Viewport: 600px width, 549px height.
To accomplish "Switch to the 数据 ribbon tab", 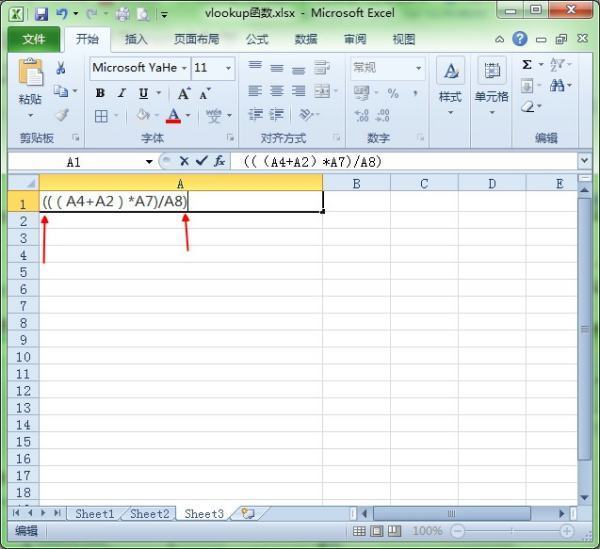I will [x=306, y=39].
